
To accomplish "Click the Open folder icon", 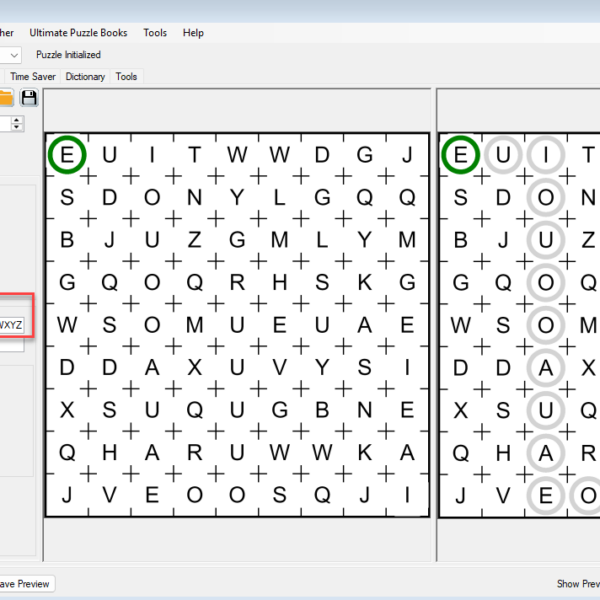I will point(6,97).
